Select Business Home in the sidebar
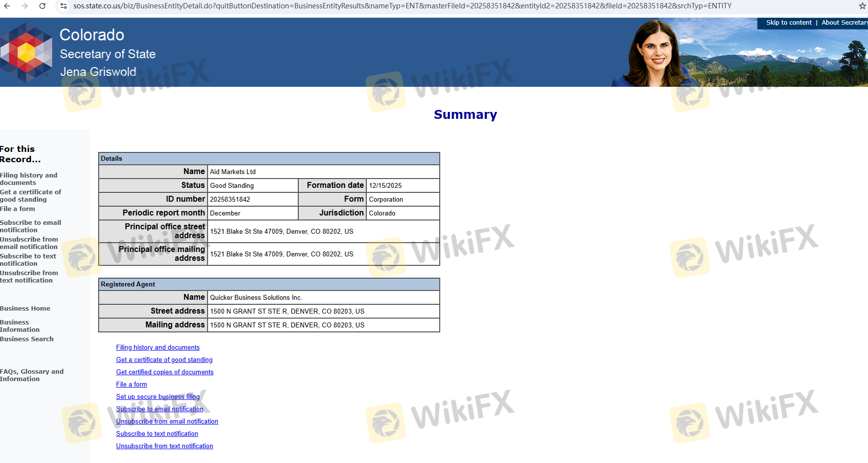The width and height of the screenshot is (868, 463). (x=25, y=309)
